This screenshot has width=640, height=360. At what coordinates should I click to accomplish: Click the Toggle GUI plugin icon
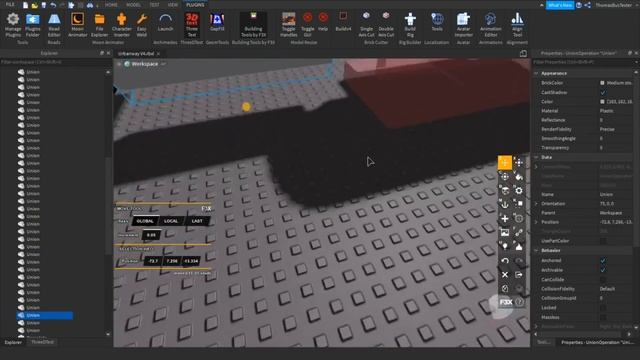pyautogui.click(x=307, y=25)
